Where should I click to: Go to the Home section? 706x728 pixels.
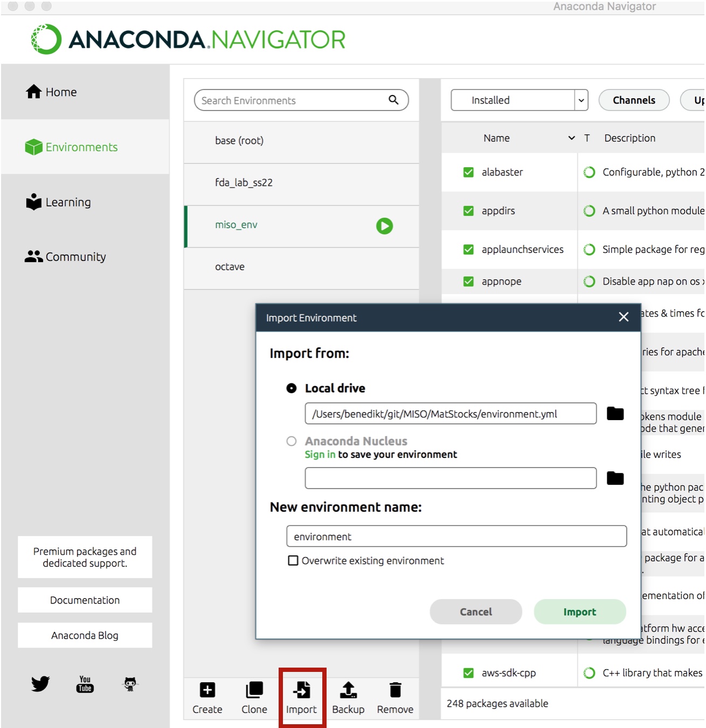click(85, 92)
